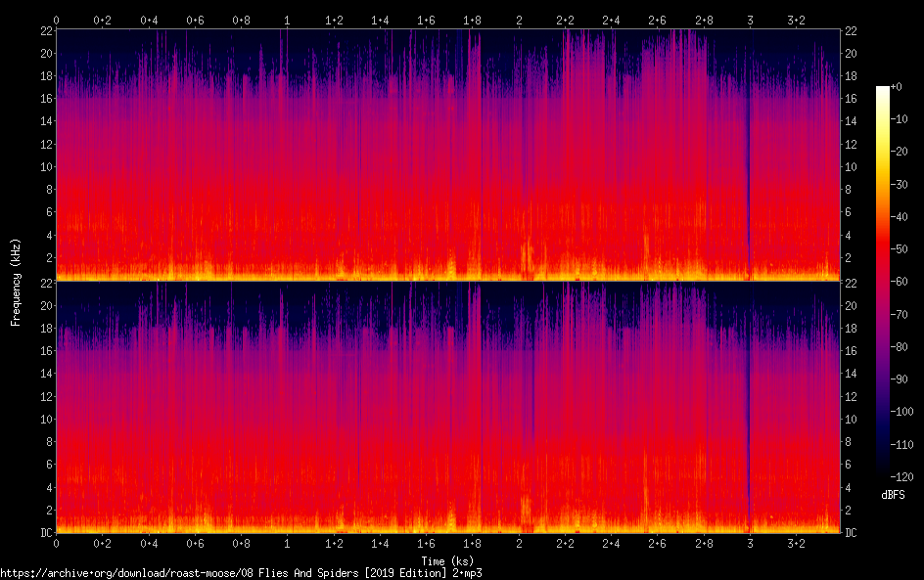Click the dBFS color scale bar
924x580 pixels.
click(x=883, y=282)
